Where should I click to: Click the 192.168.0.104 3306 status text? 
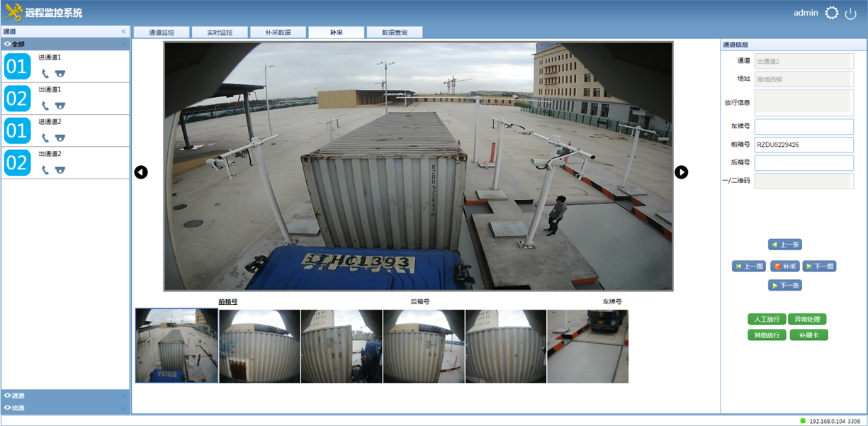point(835,421)
